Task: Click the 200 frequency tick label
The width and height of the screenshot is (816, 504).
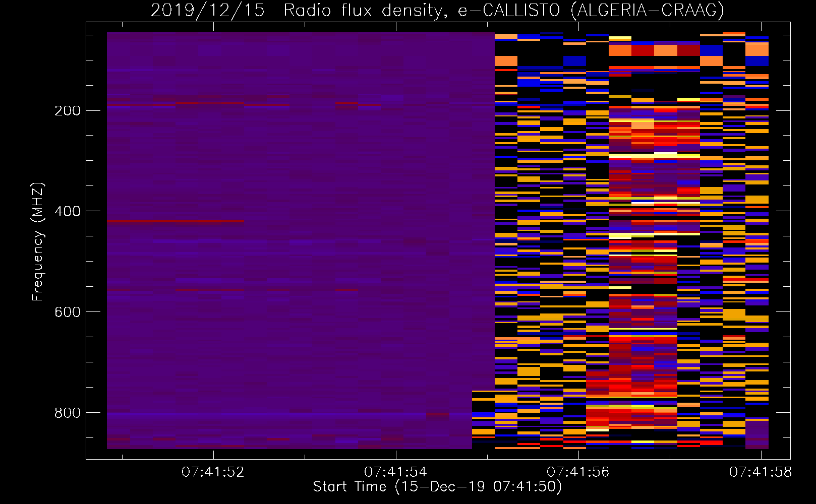Action: click(x=68, y=110)
